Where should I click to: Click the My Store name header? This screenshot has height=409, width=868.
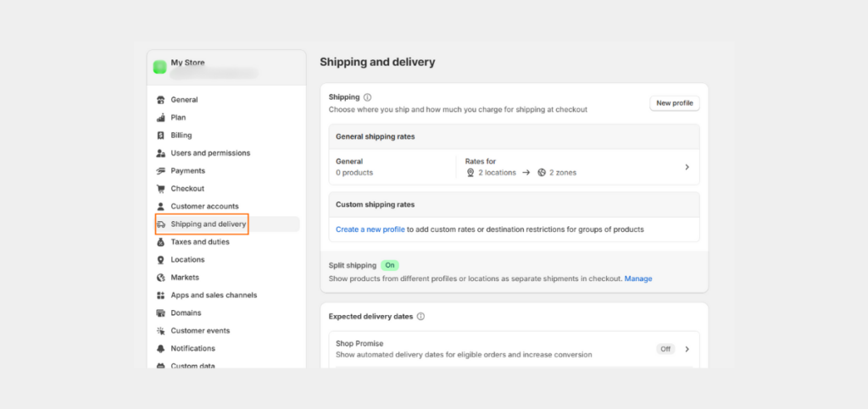point(187,63)
